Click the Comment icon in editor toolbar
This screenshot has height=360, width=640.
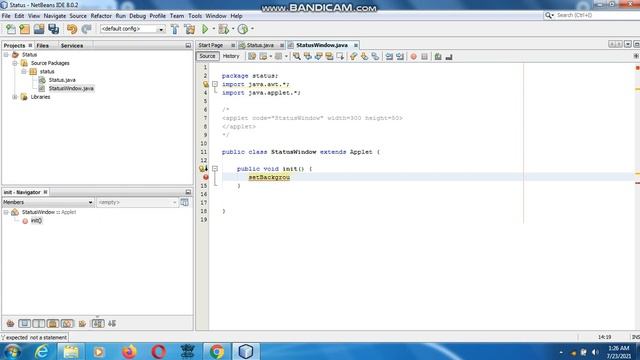(x=438, y=57)
